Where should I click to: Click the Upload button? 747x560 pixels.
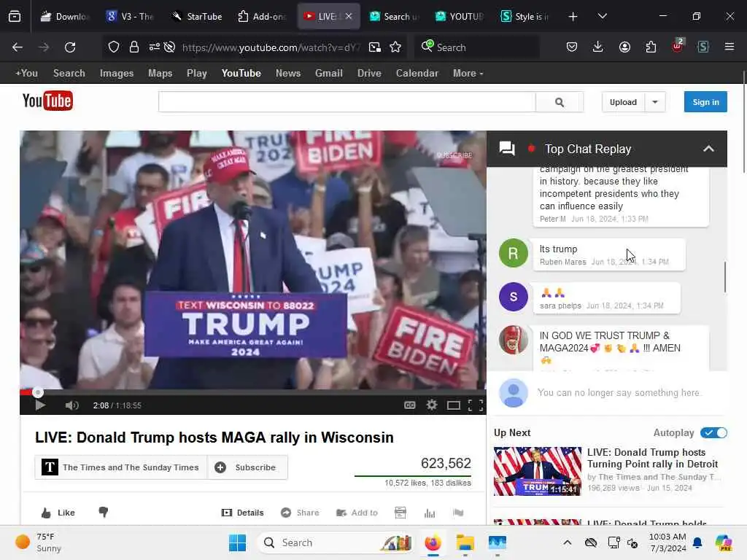click(x=623, y=102)
